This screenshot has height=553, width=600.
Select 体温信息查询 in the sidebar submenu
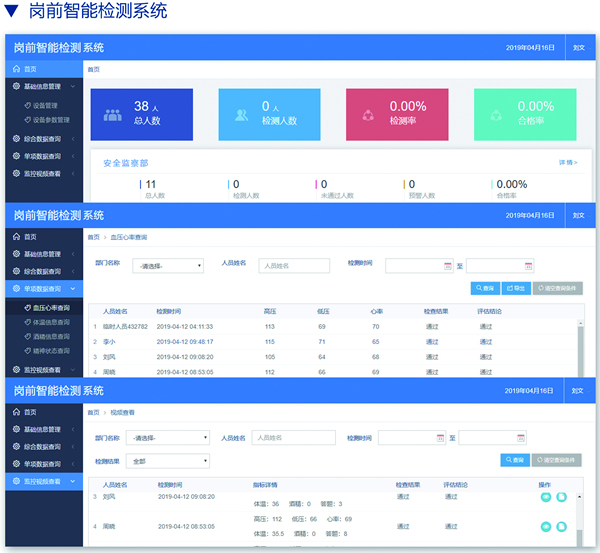coord(51,323)
